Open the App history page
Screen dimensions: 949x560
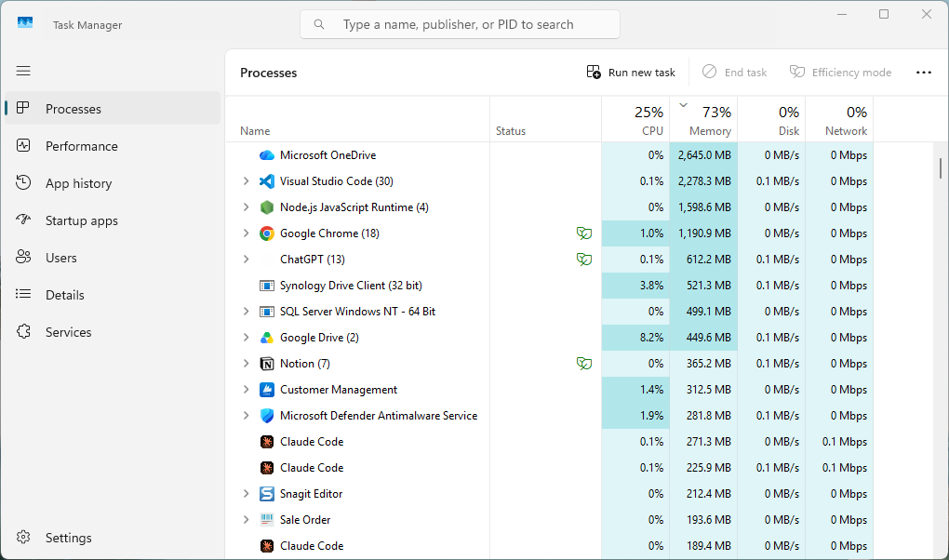tap(113, 183)
